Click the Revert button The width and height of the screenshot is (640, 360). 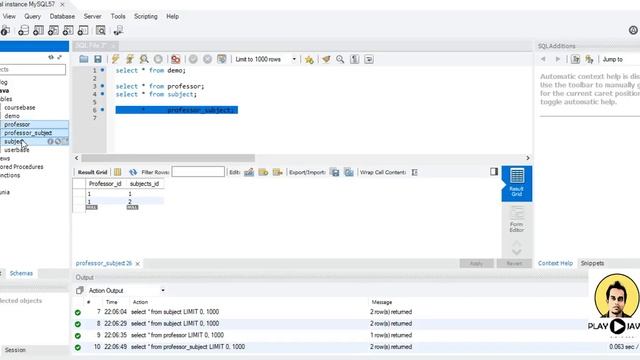(x=514, y=263)
